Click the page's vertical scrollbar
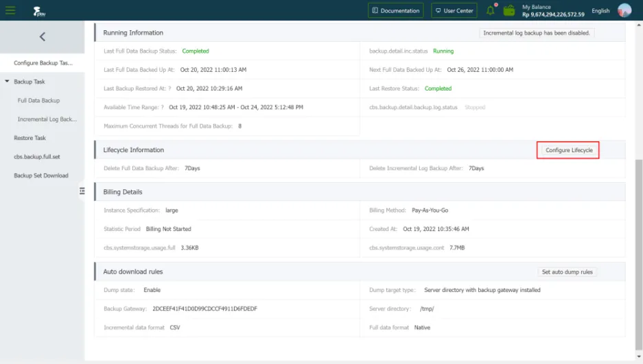 pyautogui.click(x=639, y=240)
